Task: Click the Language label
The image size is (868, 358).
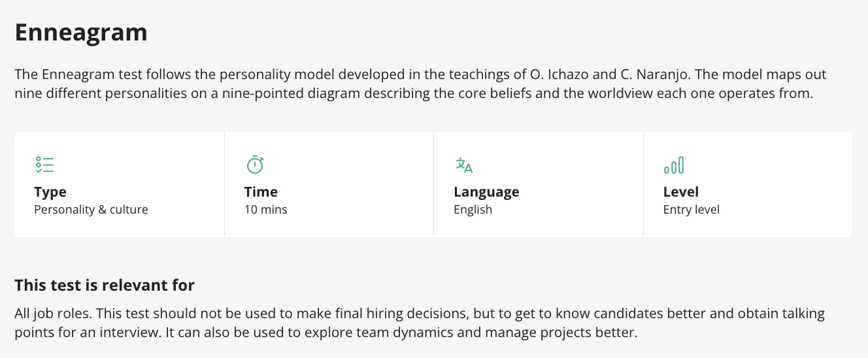Action: pos(486,192)
